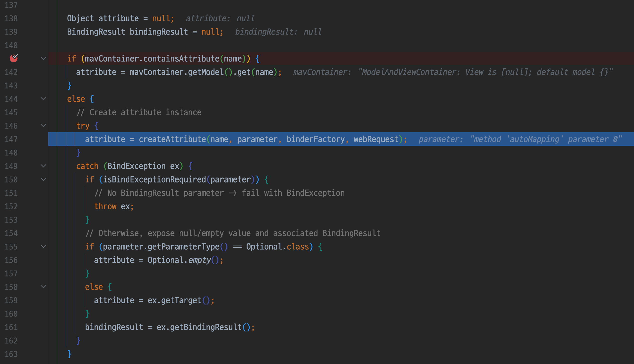Click line number 147 in gutter

click(x=11, y=139)
